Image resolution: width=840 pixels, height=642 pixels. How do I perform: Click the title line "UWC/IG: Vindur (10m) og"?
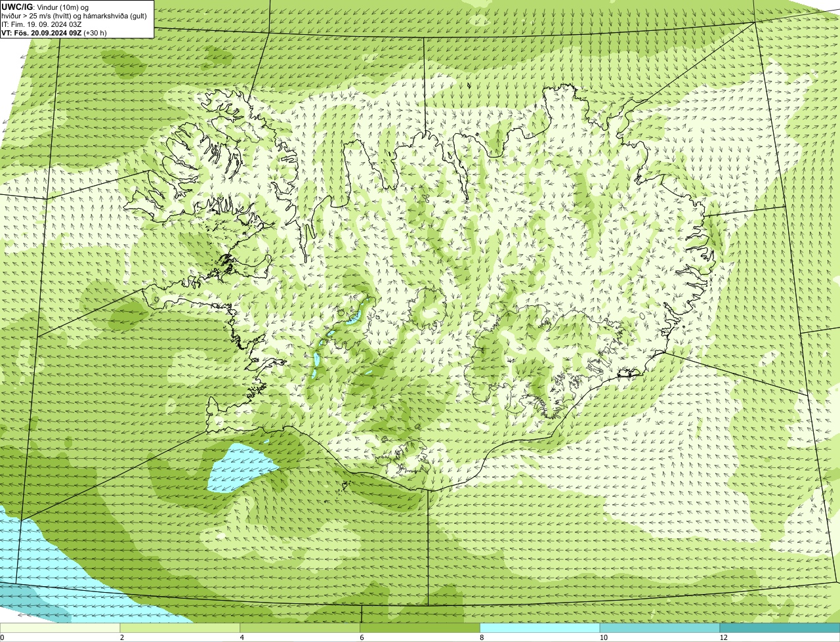(45, 7)
